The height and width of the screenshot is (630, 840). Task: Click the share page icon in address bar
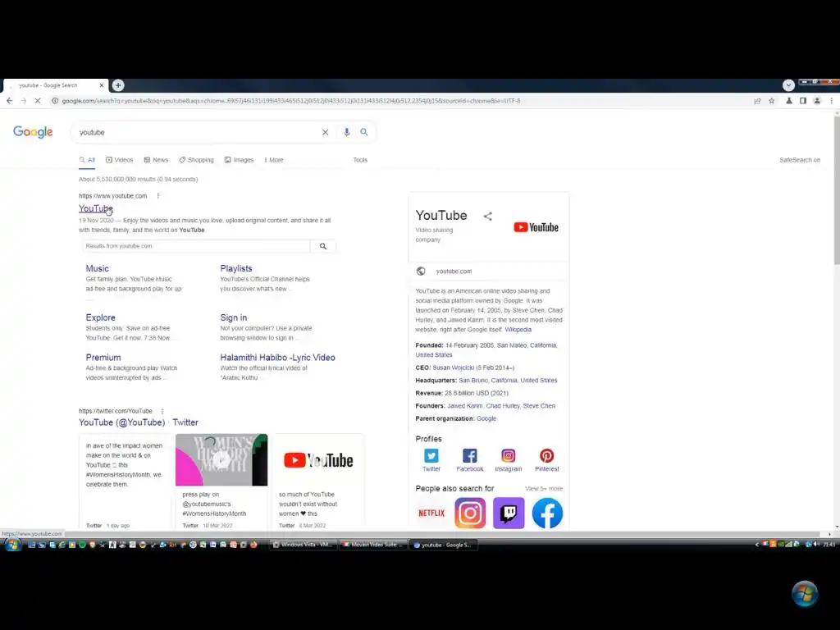pyautogui.click(x=757, y=101)
